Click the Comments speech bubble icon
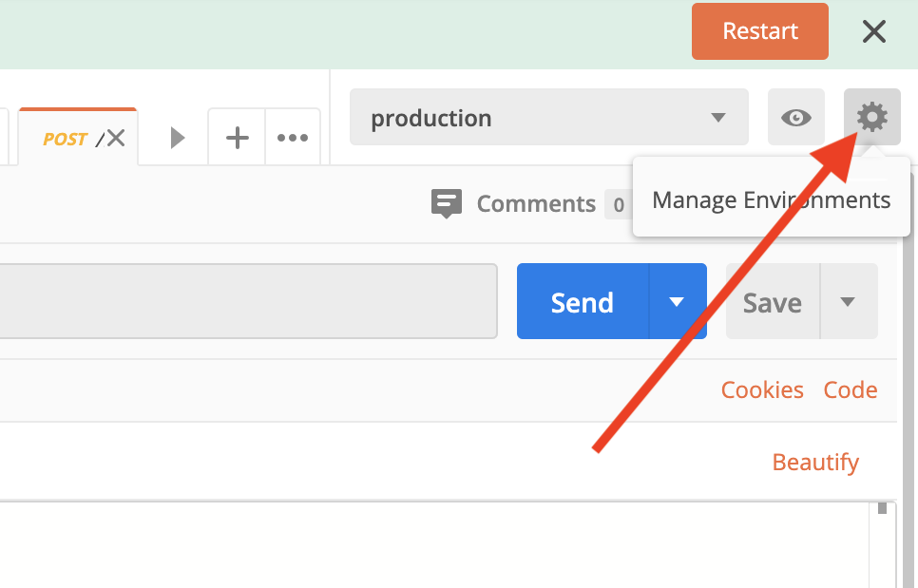This screenshot has width=918, height=588. pos(446,203)
